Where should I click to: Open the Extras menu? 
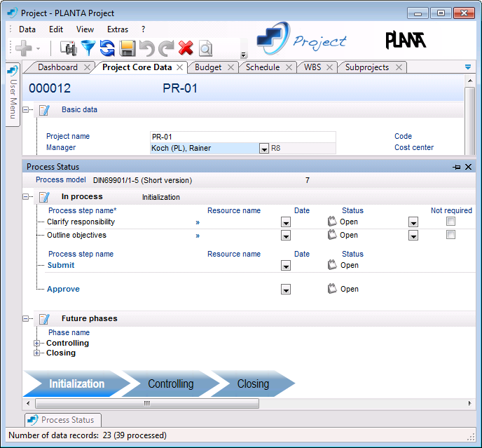click(x=118, y=29)
